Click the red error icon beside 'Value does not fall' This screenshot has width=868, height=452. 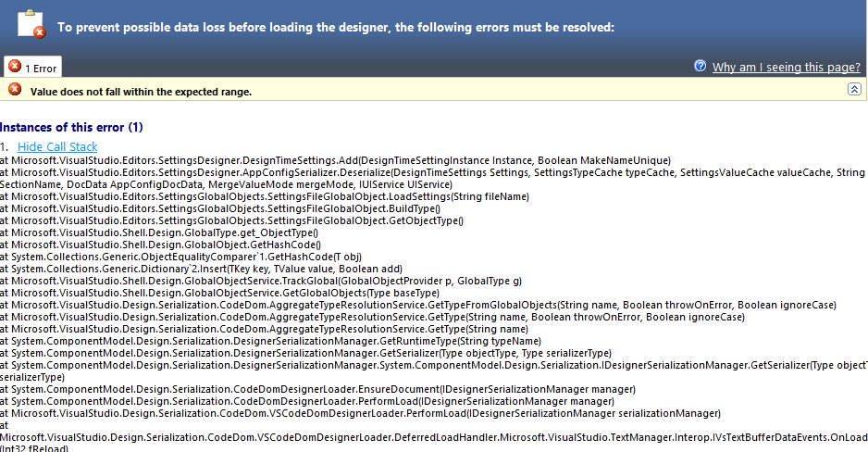[15, 89]
